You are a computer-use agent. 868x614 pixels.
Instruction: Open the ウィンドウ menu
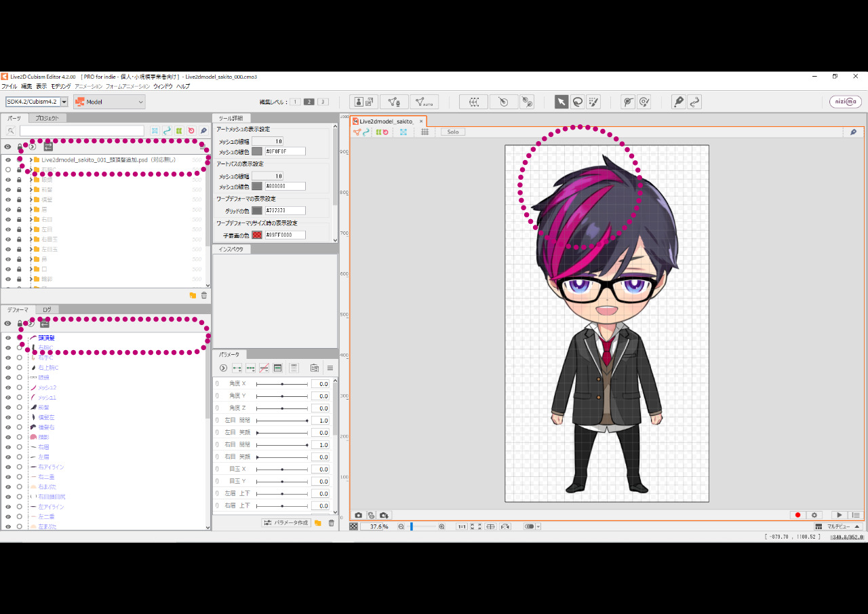tap(163, 87)
